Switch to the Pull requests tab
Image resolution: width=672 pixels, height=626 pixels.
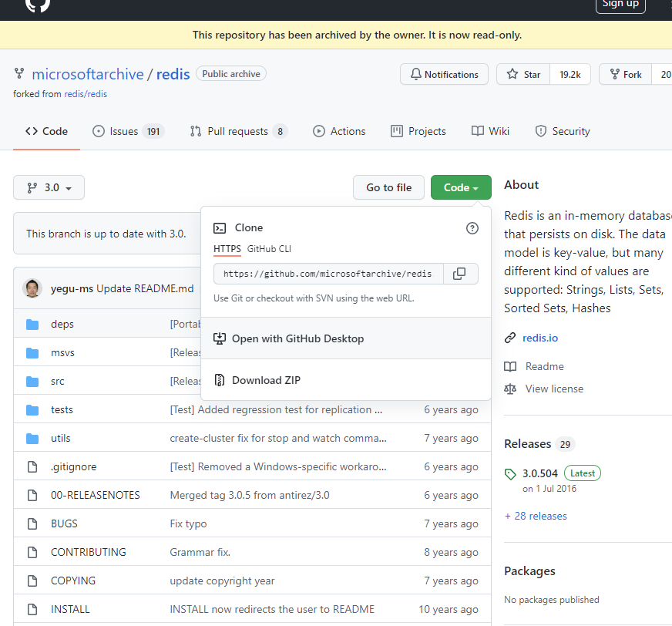238,131
